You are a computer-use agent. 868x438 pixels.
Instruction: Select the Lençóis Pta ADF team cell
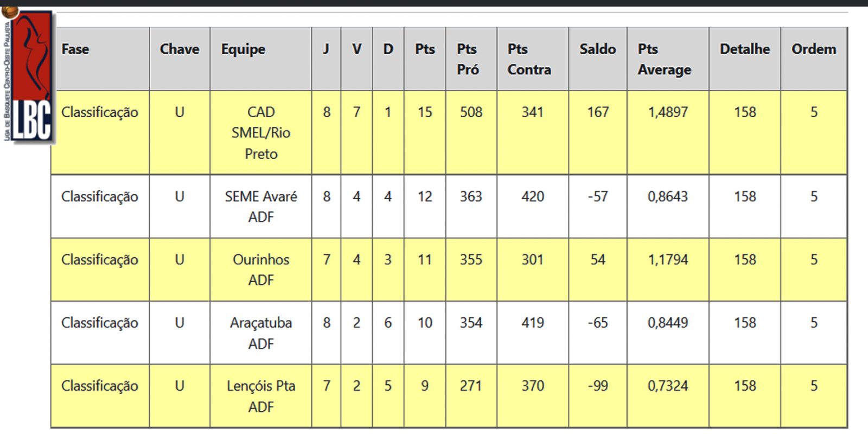[261, 396]
